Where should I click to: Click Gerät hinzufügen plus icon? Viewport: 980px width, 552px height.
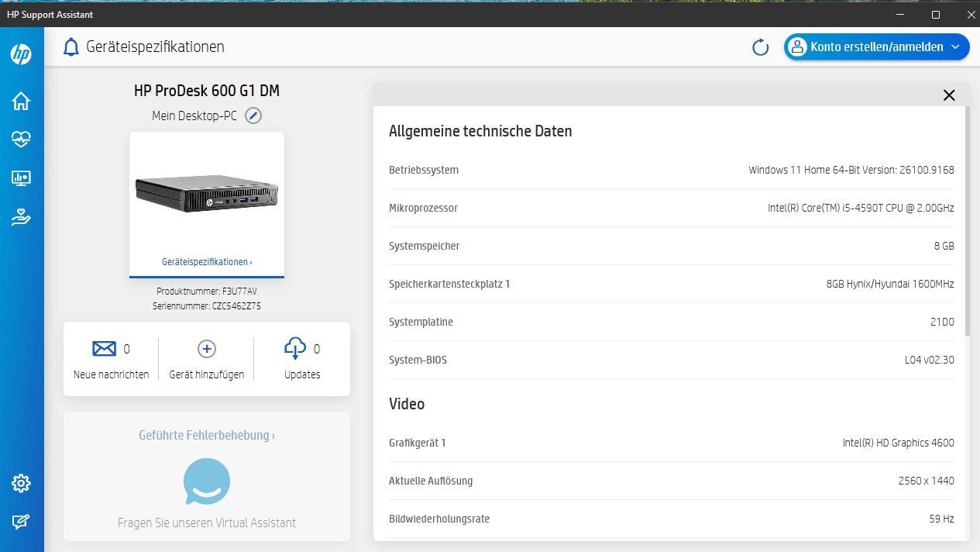coord(207,349)
